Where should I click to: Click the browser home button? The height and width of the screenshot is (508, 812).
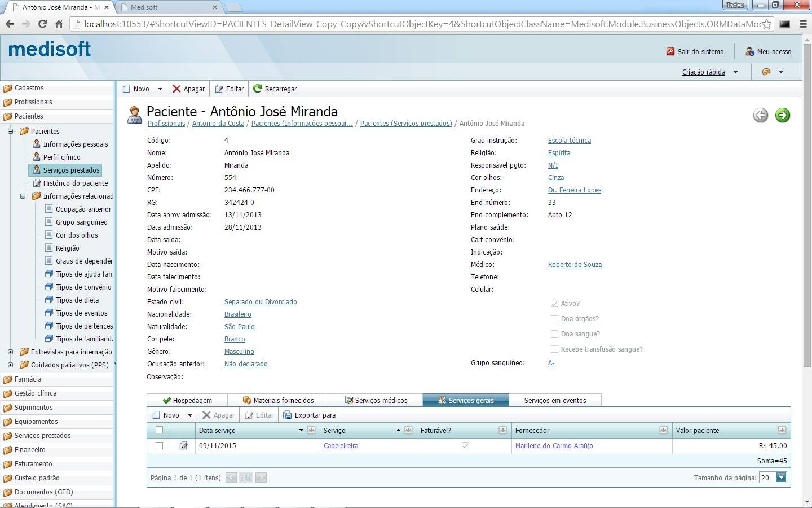59,24
